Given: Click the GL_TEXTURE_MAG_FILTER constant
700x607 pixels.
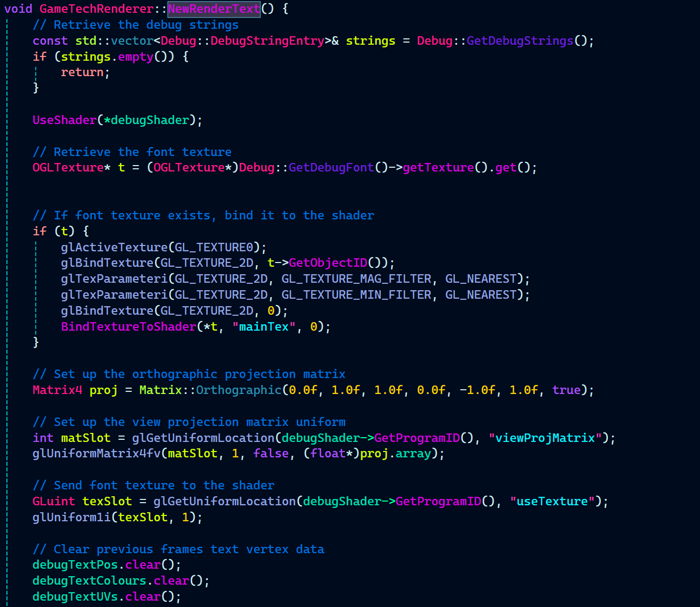Looking at the screenshot, I should (356, 279).
